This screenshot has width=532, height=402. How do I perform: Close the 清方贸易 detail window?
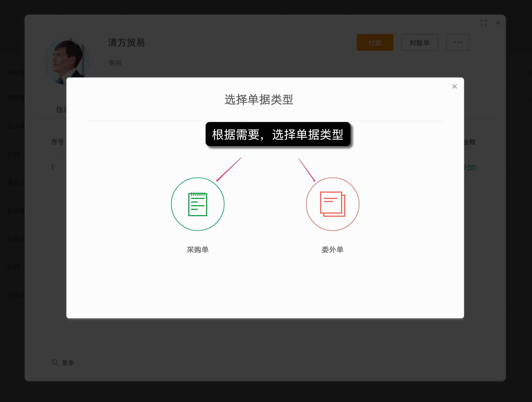click(497, 23)
